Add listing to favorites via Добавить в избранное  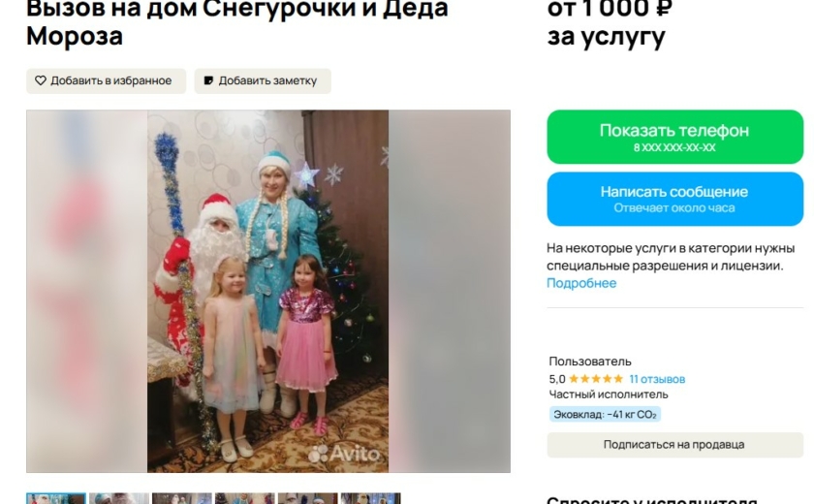106,81
